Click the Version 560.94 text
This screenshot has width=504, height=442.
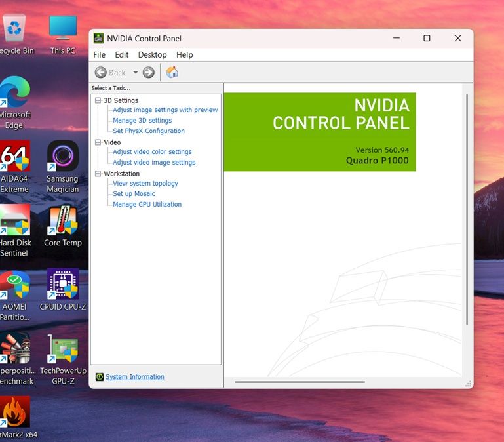pos(382,150)
